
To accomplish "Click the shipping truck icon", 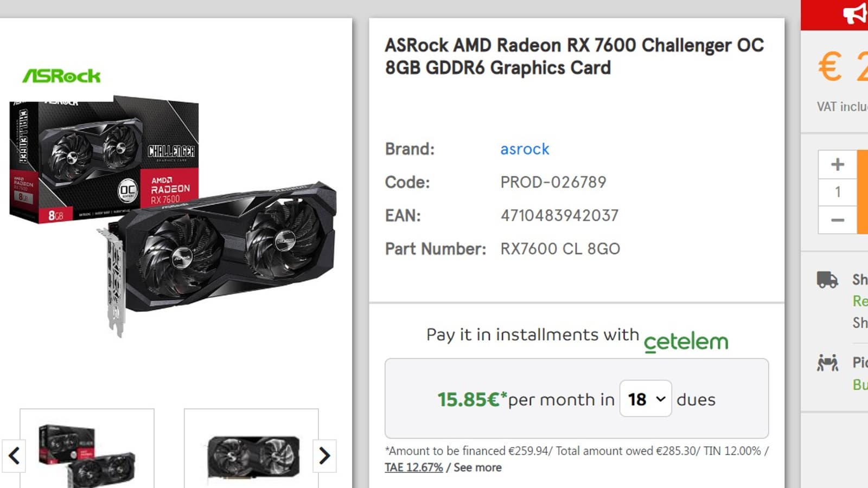I will (827, 280).
